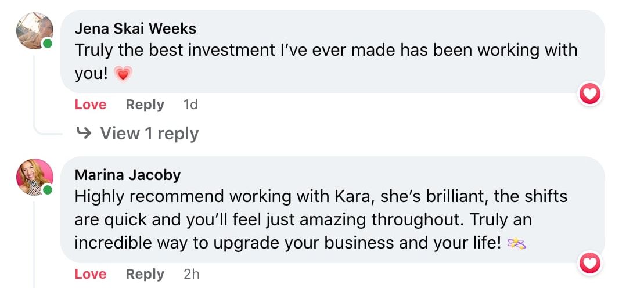The image size is (644, 288).
Task: Click the heart emoji in Jena's comment
Action: [123, 73]
